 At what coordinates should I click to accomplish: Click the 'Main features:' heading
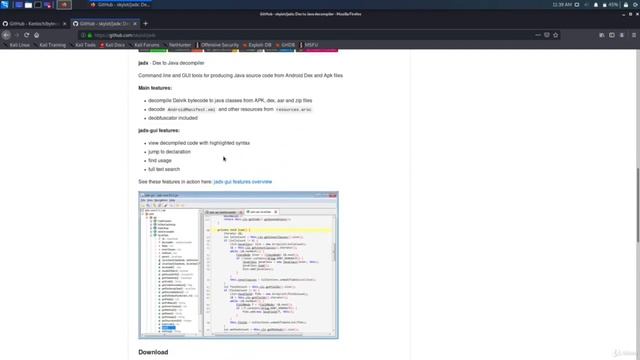(155, 88)
